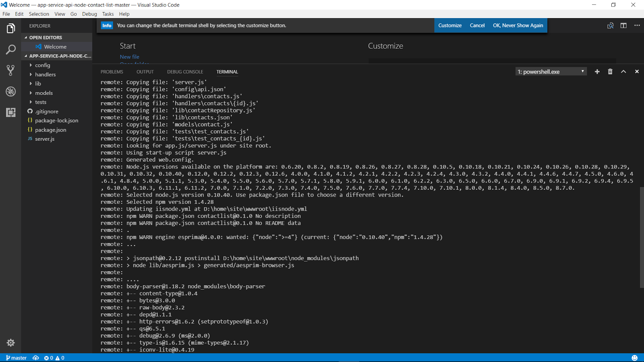
Task: Click the Visual Studio Code logo icon
Action: 4,5
